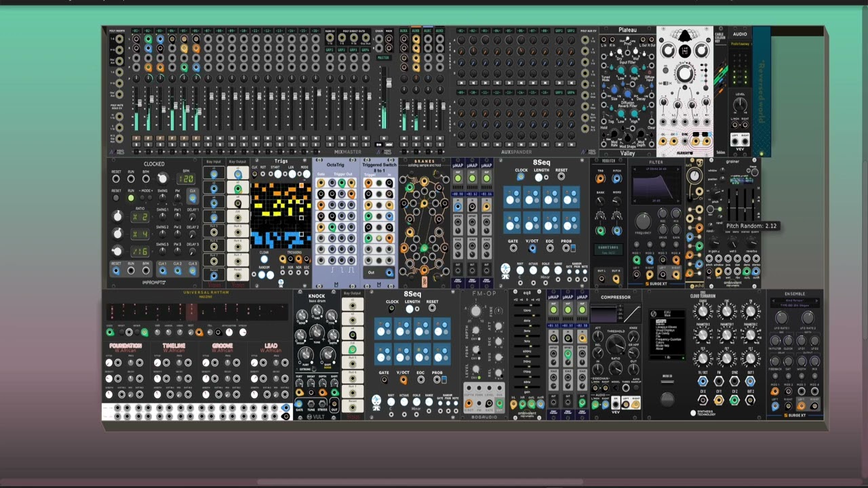Click the MODE knob on Trigs
The width and height of the screenshot is (868, 488).
tap(307, 174)
